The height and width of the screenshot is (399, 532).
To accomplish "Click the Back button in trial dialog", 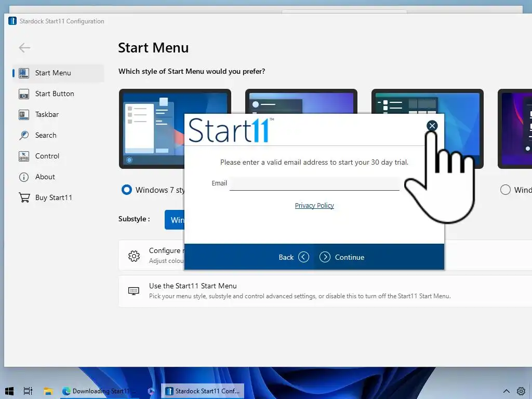I will [294, 257].
